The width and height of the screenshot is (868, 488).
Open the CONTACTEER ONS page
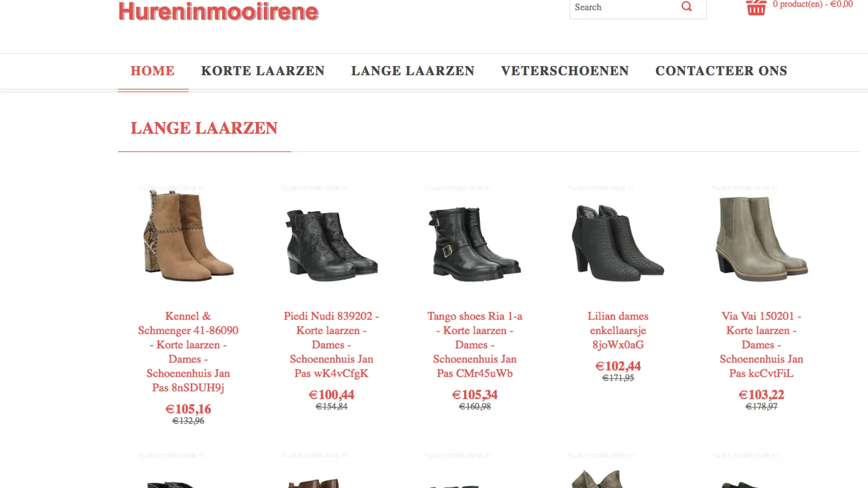click(x=721, y=71)
